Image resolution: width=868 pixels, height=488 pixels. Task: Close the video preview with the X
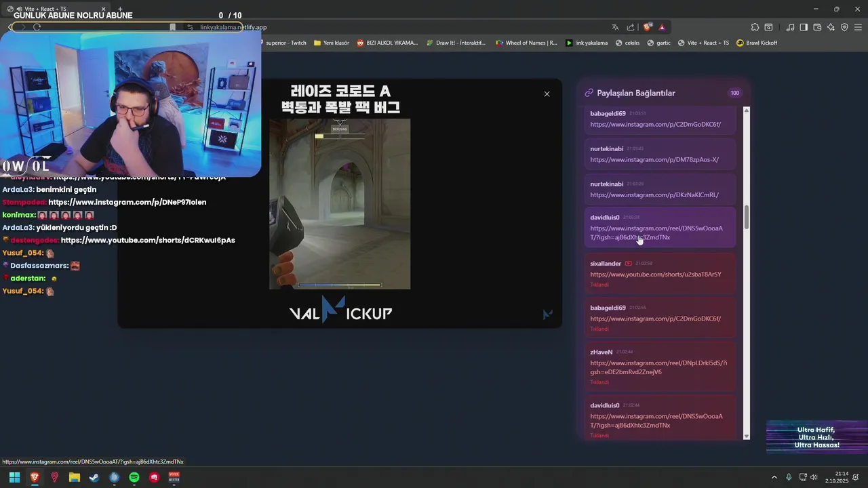pyautogui.click(x=547, y=94)
